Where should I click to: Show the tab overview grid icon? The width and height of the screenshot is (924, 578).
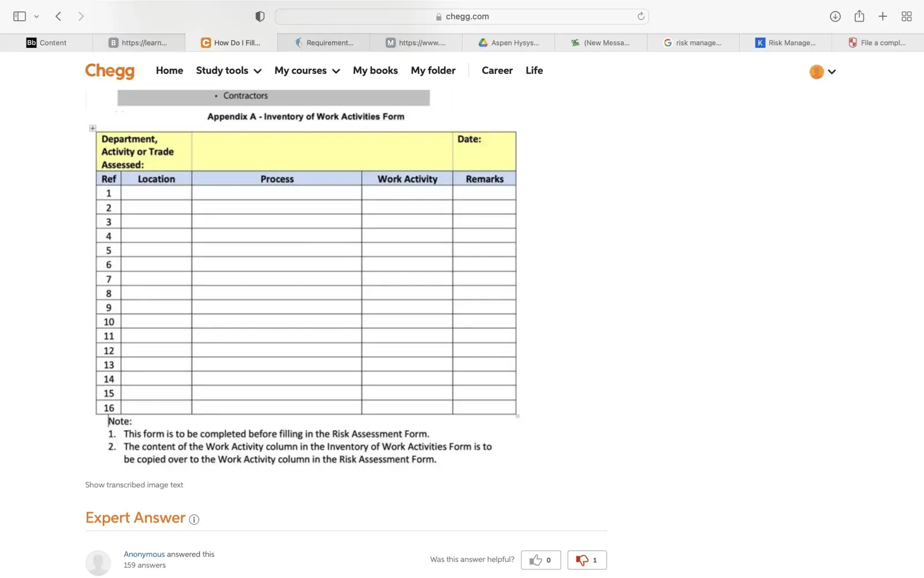pos(907,16)
